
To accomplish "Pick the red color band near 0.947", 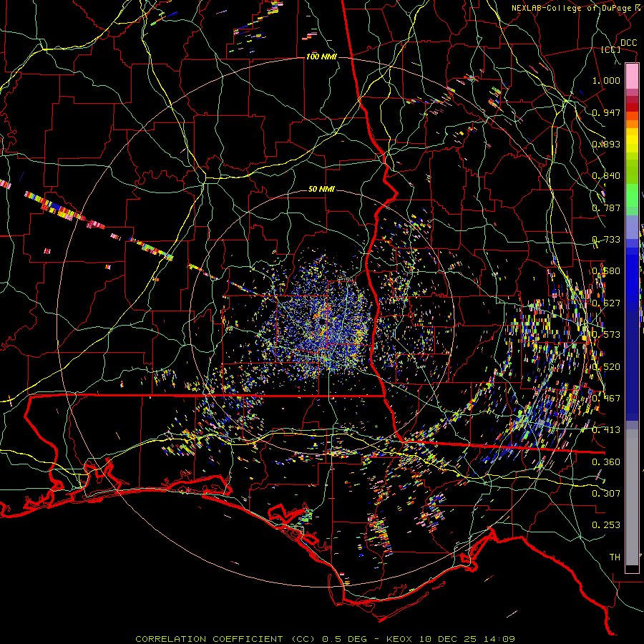I will point(632,107).
